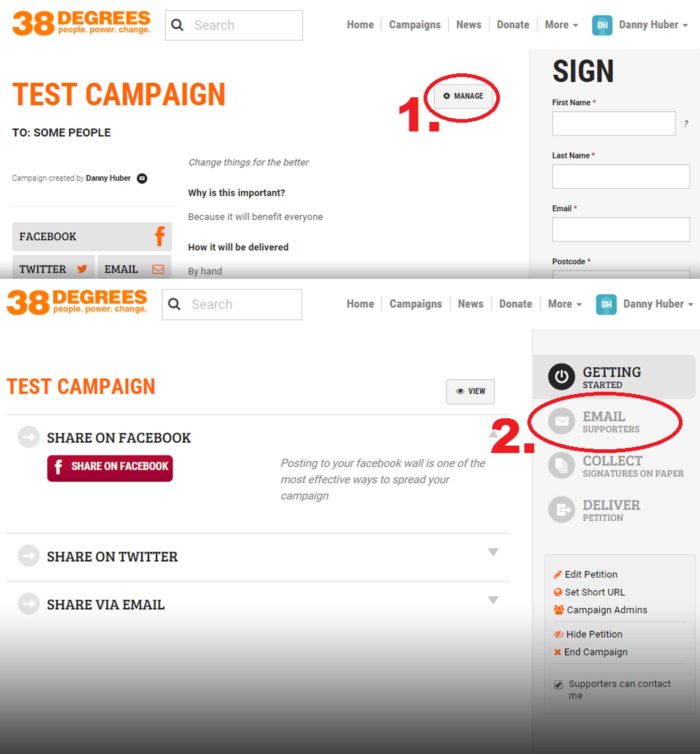This screenshot has height=754, width=700.
Task: Click the View button with eye icon
Action: click(470, 391)
